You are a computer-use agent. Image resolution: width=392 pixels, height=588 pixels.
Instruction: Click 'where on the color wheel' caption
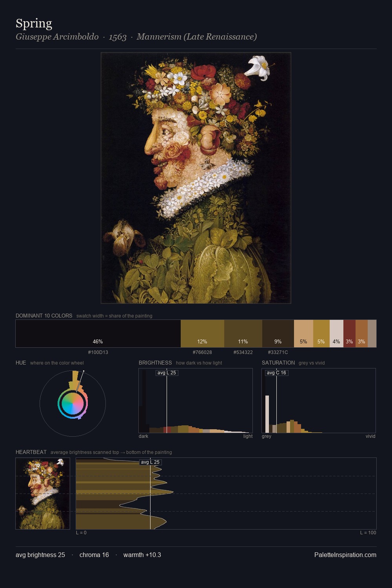tap(57, 363)
